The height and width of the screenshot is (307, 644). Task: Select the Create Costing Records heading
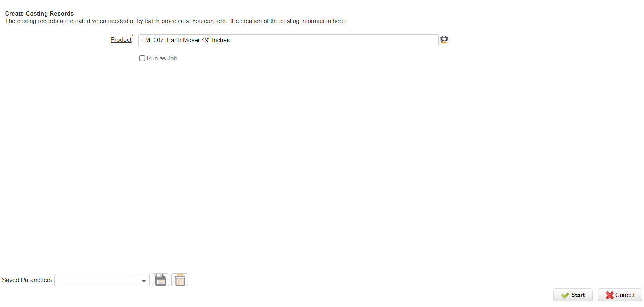click(x=39, y=14)
